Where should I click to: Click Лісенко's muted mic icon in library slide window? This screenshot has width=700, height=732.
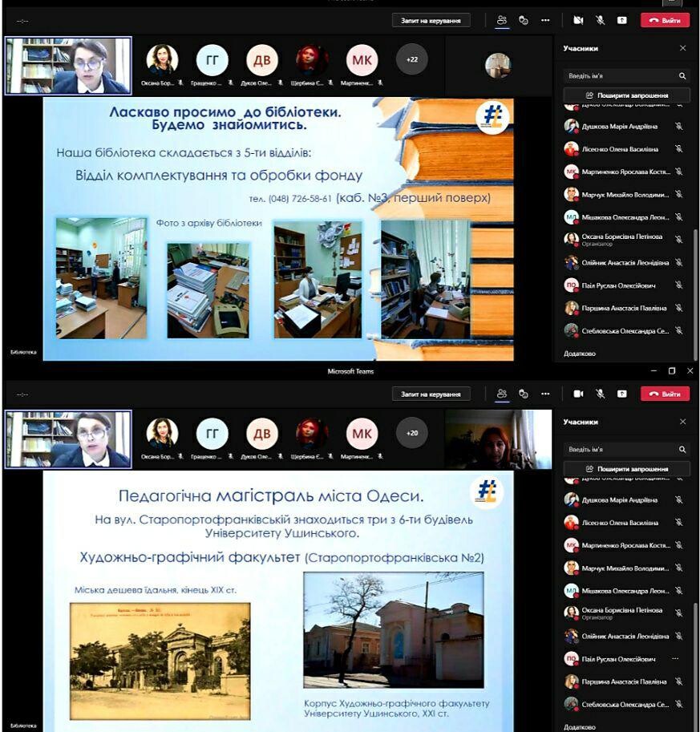(678, 149)
